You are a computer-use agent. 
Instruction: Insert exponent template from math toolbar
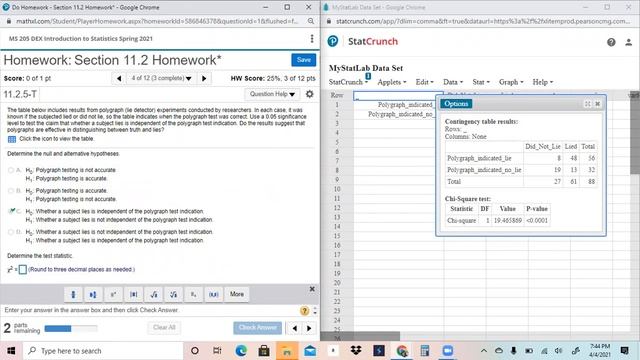pos(113,294)
